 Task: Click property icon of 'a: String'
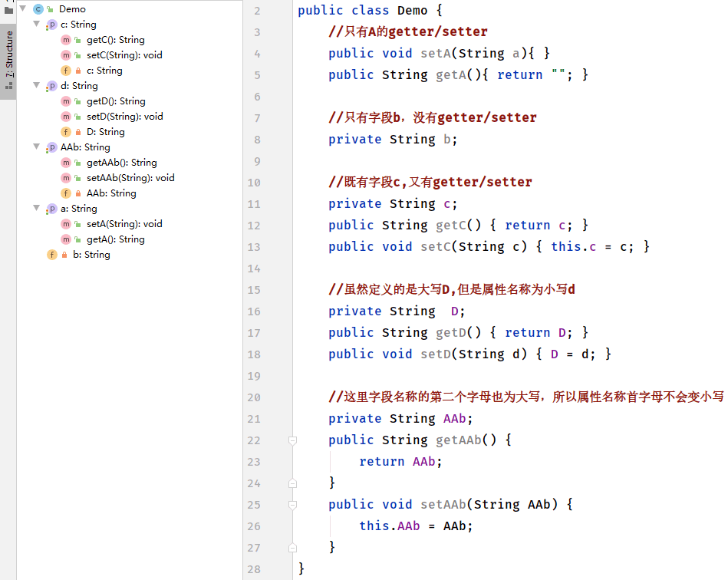(x=51, y=209)
